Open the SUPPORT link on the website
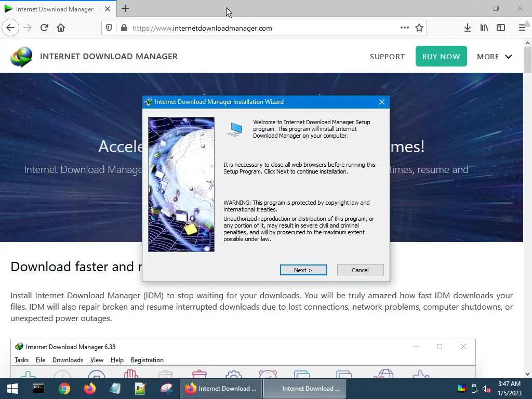 pyautogui.click(x=387, y=57)
